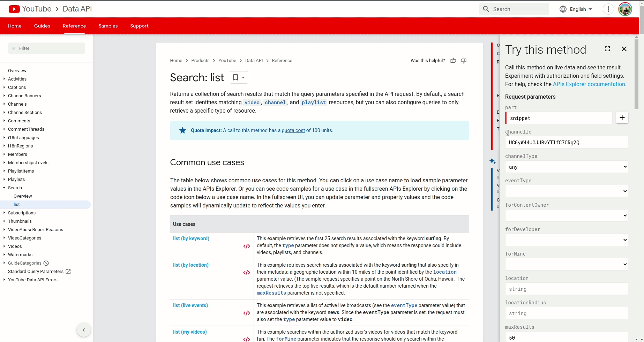This screenshot has width=644, height=342.
Task: Click the code sample icon beside list (by keyword)
Action: pos(246,246)
